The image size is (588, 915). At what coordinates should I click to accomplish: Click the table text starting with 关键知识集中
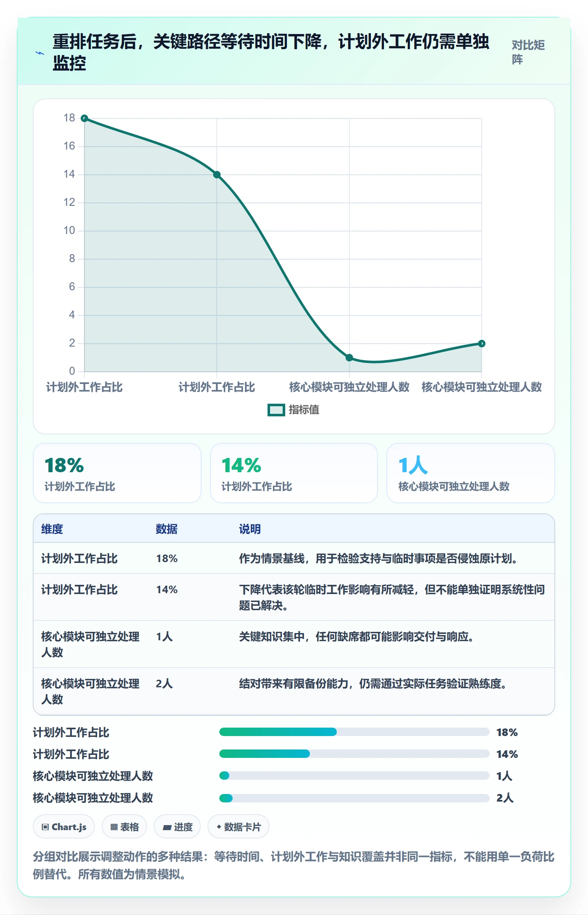(x=357, y=636)
